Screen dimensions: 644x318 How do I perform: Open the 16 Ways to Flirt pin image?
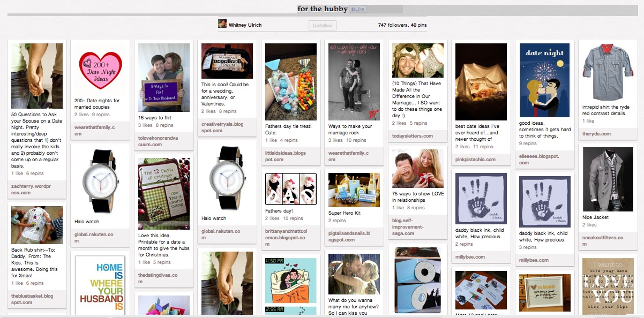coord(164,78)
